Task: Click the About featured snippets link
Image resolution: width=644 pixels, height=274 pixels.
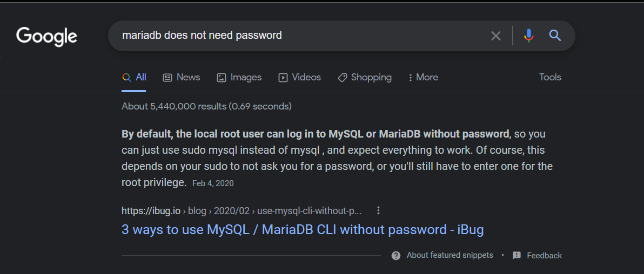Action: pos(450,255)
